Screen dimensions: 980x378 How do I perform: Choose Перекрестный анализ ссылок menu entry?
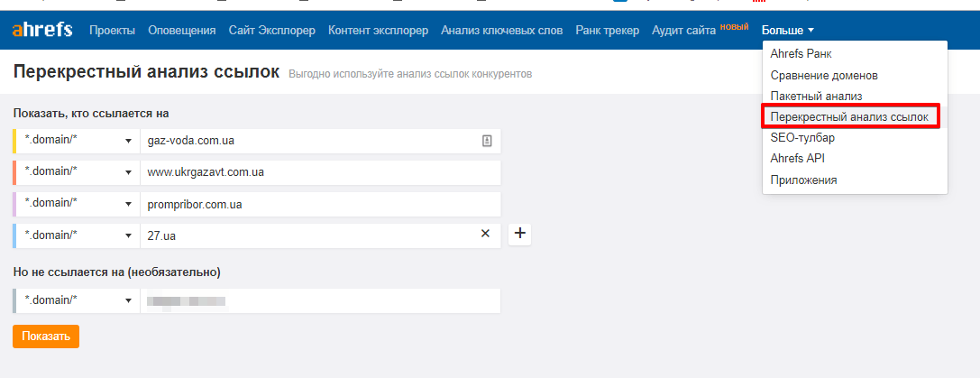[x=850, y=116]
